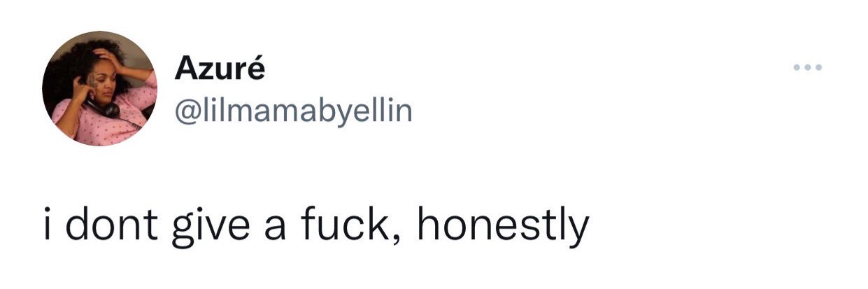This screenshot has height=289, width=868.
Task: Open the tweet author's avatar image
Action: coord(99,89)
